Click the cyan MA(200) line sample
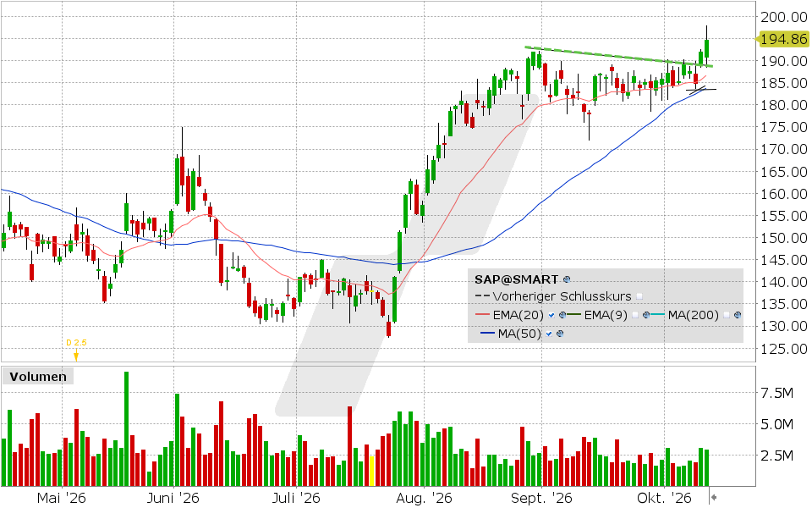Image resolution: width=812 pixels, height=508 pixels. tap(658, 315)
